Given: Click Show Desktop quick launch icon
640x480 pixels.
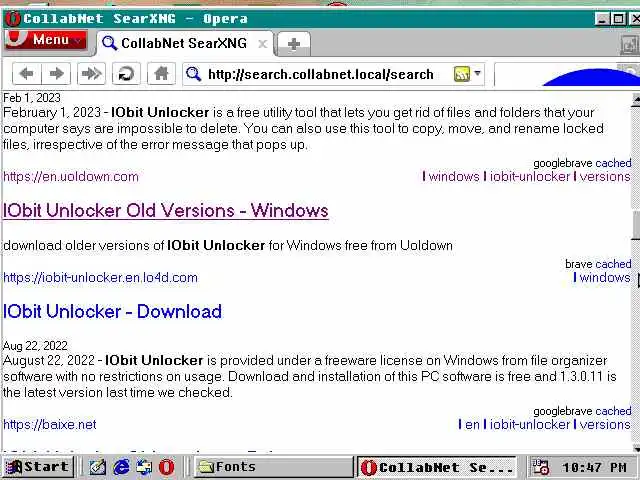Looking at the screenshot, I should (x=144, y=467).
